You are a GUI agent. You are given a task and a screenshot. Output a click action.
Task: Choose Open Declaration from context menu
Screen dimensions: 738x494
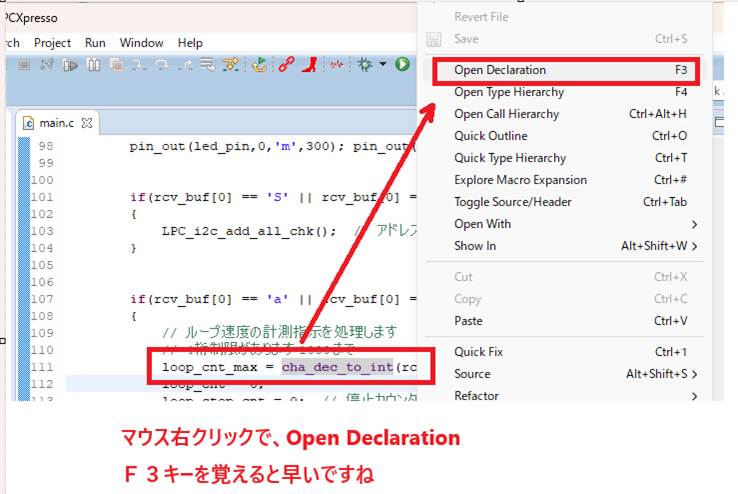(500, 70)
